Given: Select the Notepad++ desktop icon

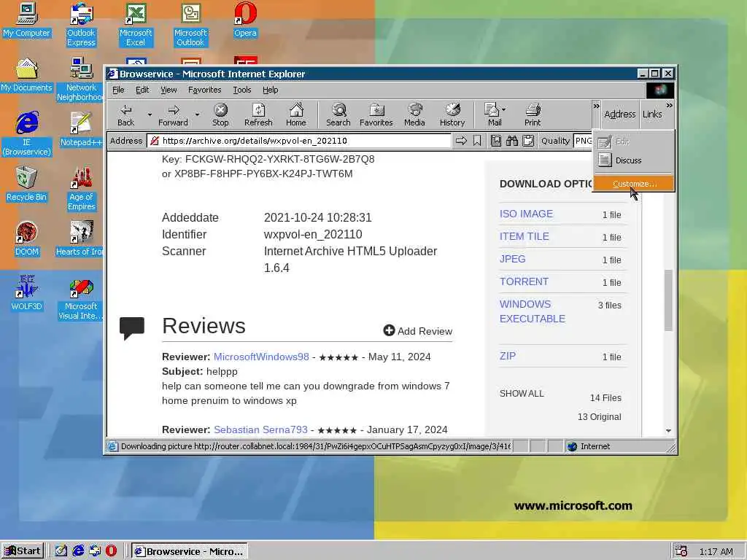Looking at the screenshot, I should (x=81, y=129).
